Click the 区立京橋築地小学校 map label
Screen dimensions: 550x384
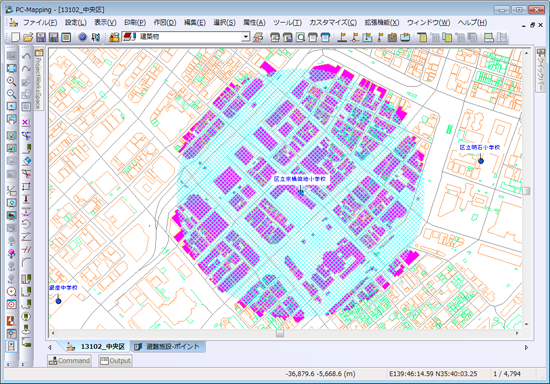300,179
